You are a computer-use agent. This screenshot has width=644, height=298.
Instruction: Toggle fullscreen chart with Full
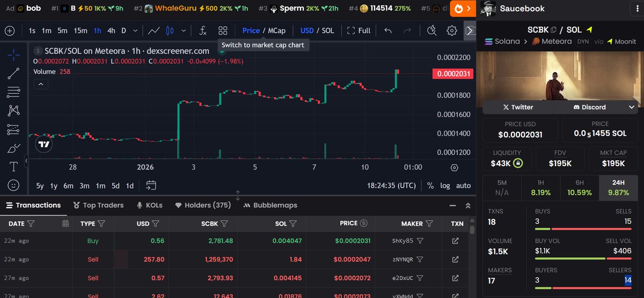pos(358,31)
